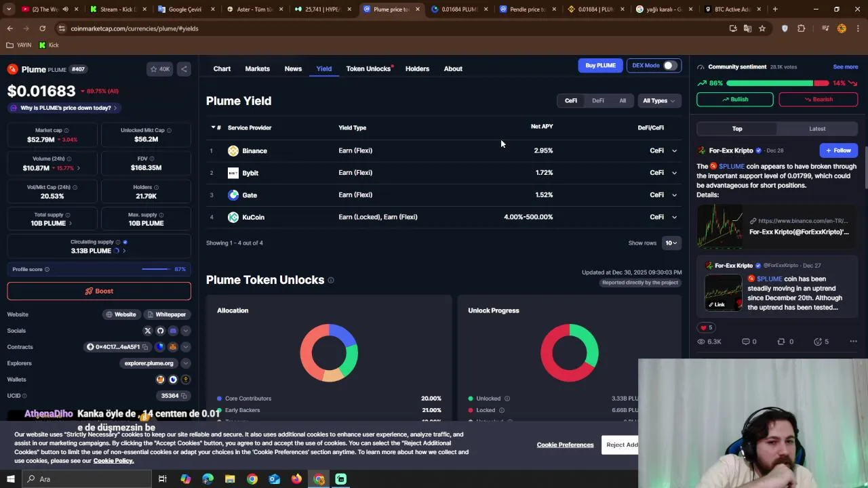The width and height of the screenshot is (868, 488).
Task: Open the About tab
Action: coord(453,68)
